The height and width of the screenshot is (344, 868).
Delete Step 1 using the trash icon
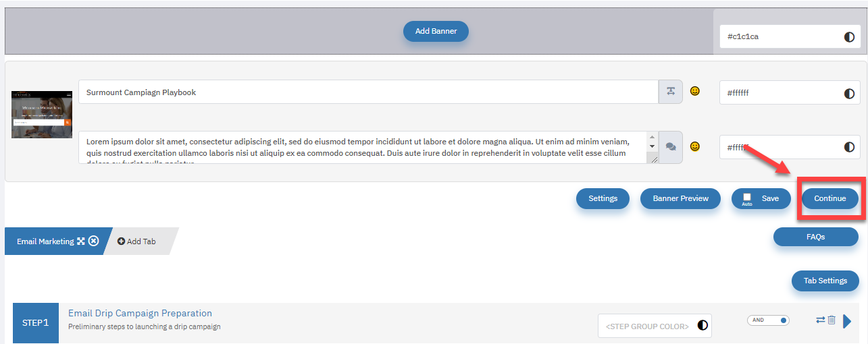tap(832, 320)
